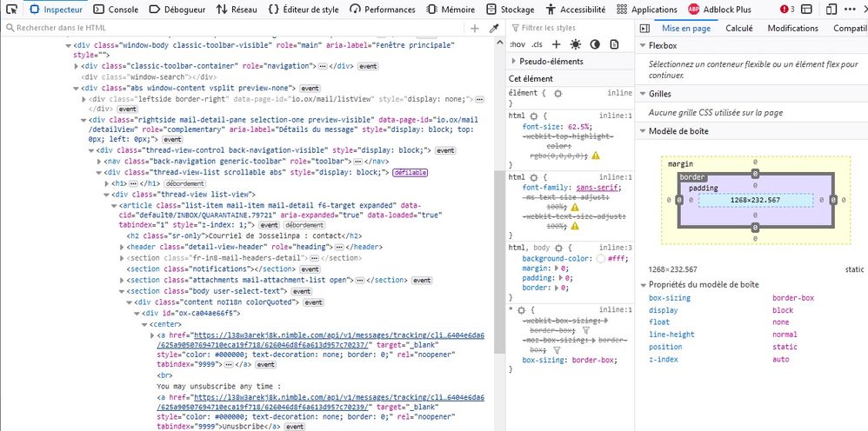The image size is (868, 431).
Task: Collapse the body user-select-text section
Action: [x=123, y=291]
